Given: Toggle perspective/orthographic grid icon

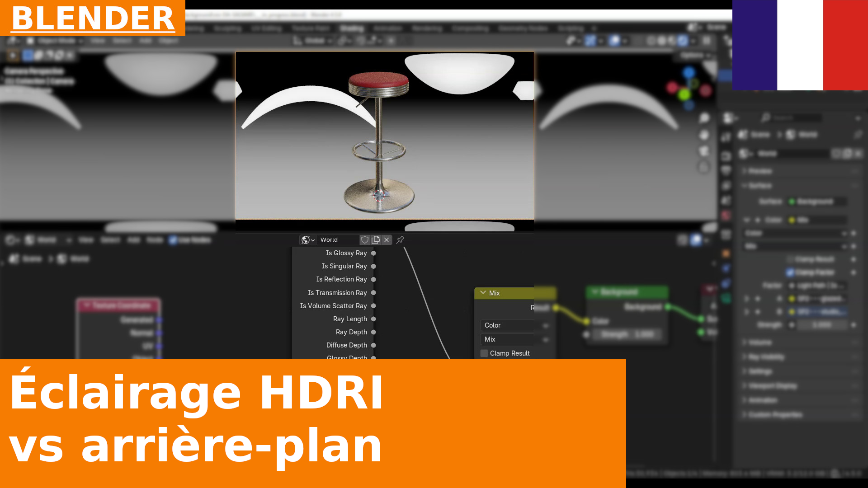Looking at the screenshot, I should (x=704, y=167).
